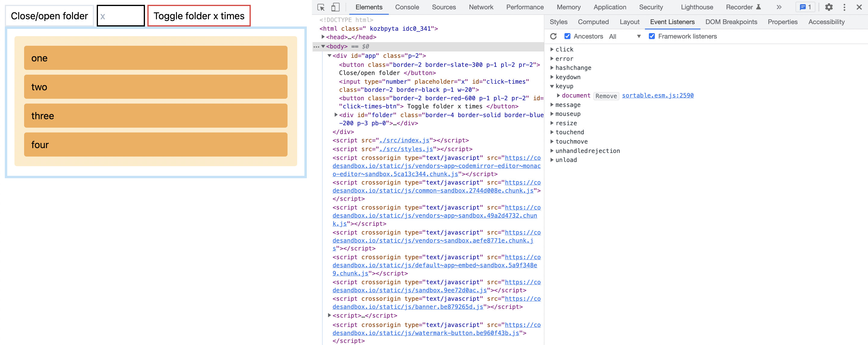The image size is (868, 345).
Task: Show more tabs via double chevron
Action: pyautogui.click(x=779, y=7)
